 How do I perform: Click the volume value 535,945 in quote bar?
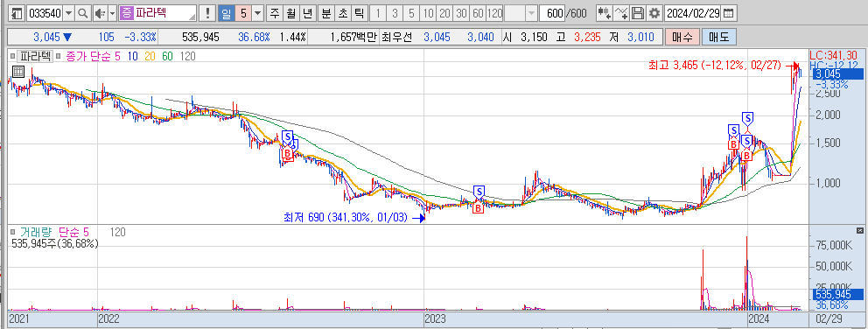click(x=201, y=38)
